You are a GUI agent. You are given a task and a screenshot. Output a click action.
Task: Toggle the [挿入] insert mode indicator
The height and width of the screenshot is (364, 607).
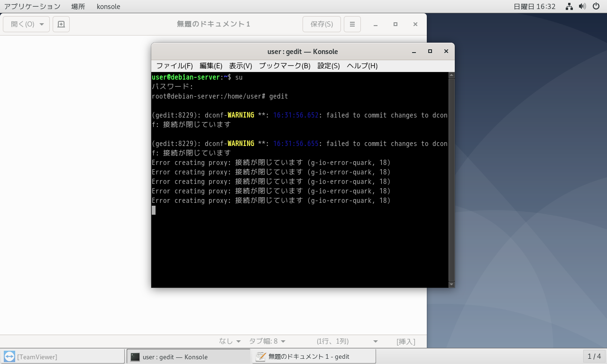[x=405, y=341]
